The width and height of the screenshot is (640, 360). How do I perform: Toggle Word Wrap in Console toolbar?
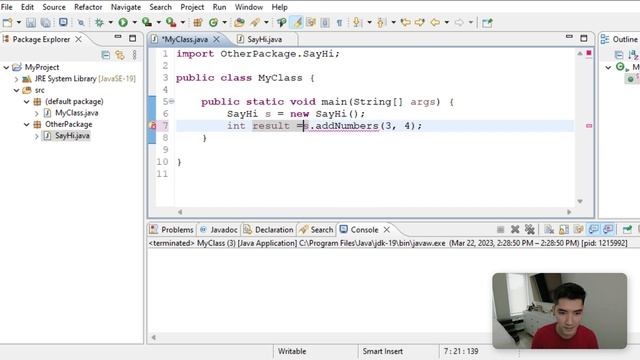(578, 230)
